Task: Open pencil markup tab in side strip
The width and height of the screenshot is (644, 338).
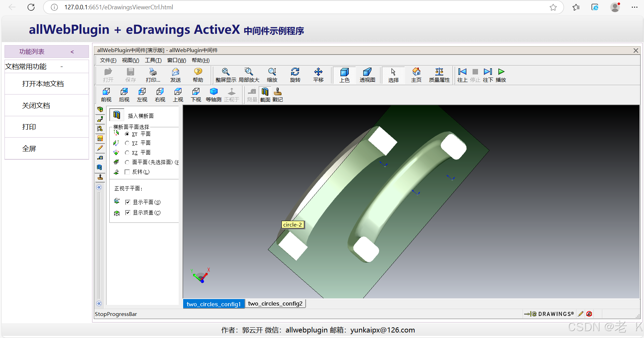Action: click(x=100, y=148)
